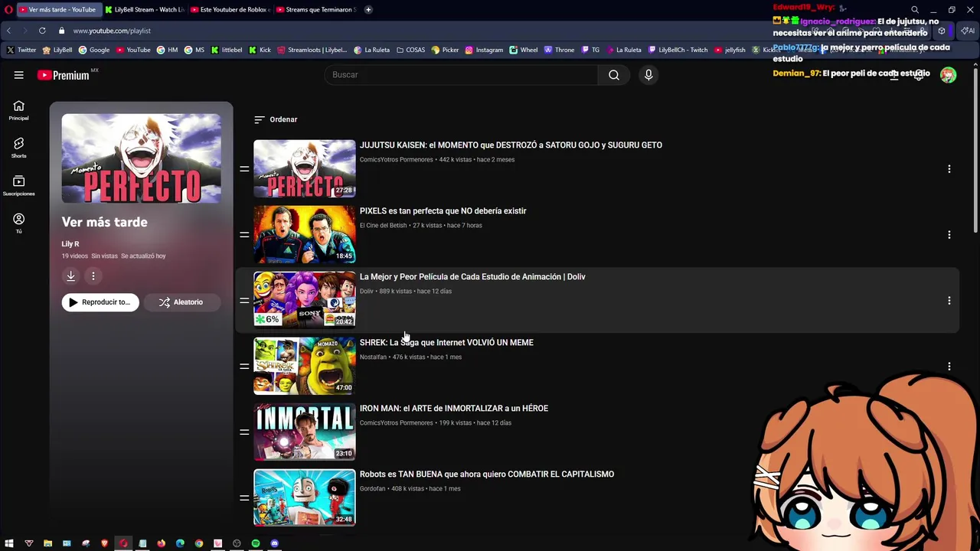Grab reorder handle of PIXELS video
Viewport: 980px width, 551px height.
(x=244, y=235)
